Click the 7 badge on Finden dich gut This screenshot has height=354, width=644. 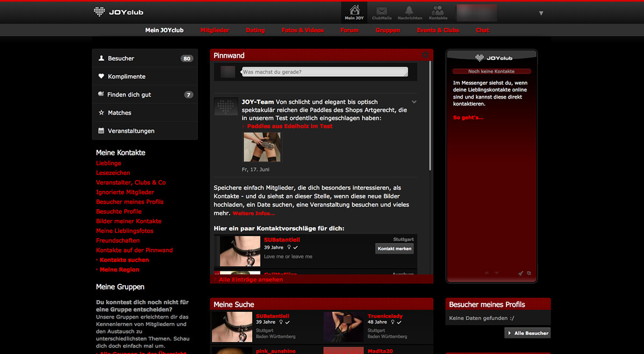(x=188, y=95)
